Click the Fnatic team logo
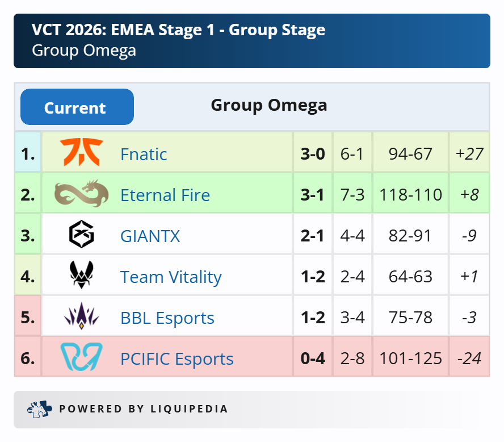 81,153
